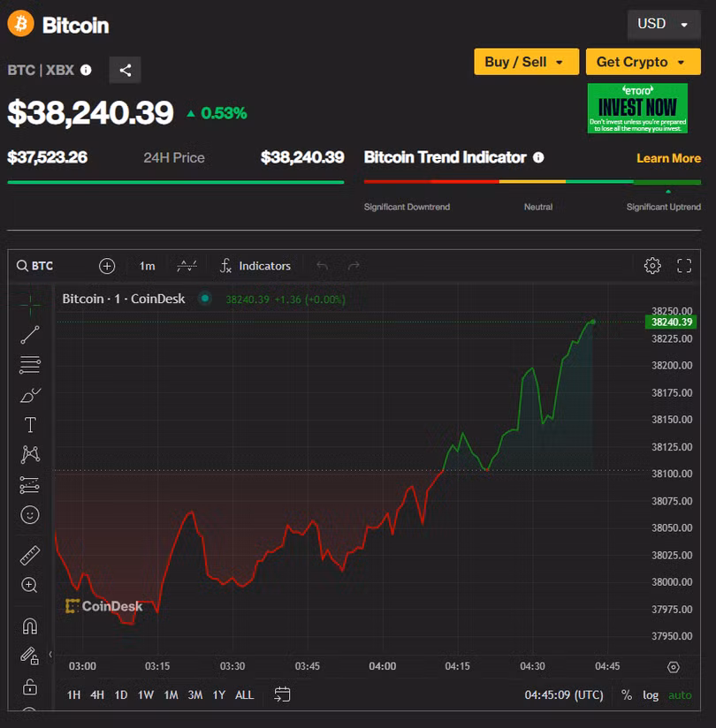Open the Indicators menu

coord(255,266)
